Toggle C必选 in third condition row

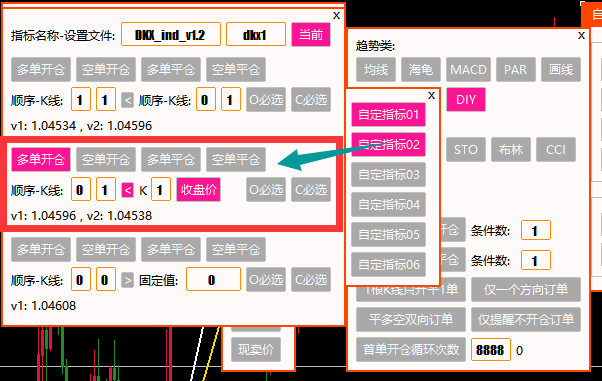(311, 280)
